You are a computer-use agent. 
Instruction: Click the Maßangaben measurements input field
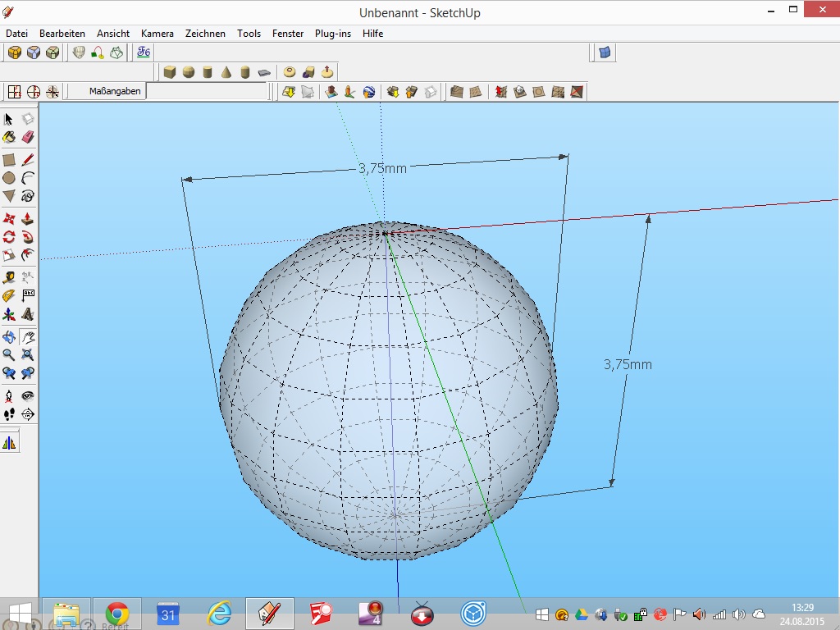click(x=207, y=92)
